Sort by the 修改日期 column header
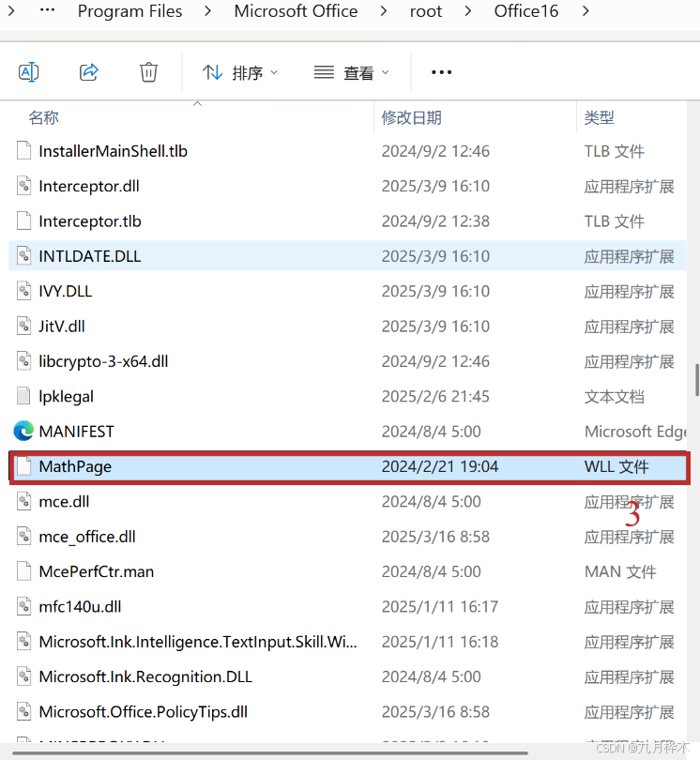This screenshot has width=700, height=760. pyautogui.click(x=411, y=117)
